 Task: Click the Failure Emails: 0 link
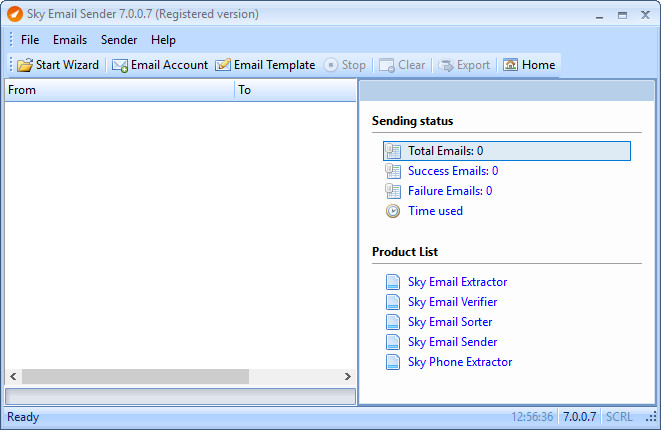pos(450,191)
